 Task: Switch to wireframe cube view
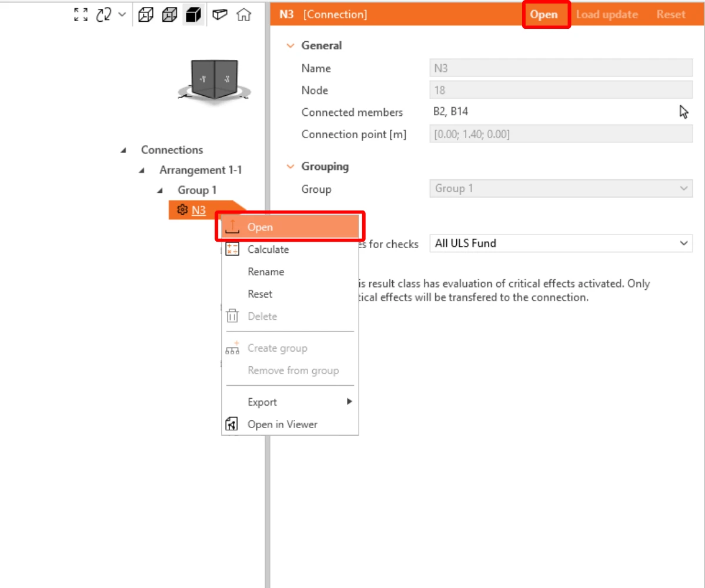click(x=146, y=15)
